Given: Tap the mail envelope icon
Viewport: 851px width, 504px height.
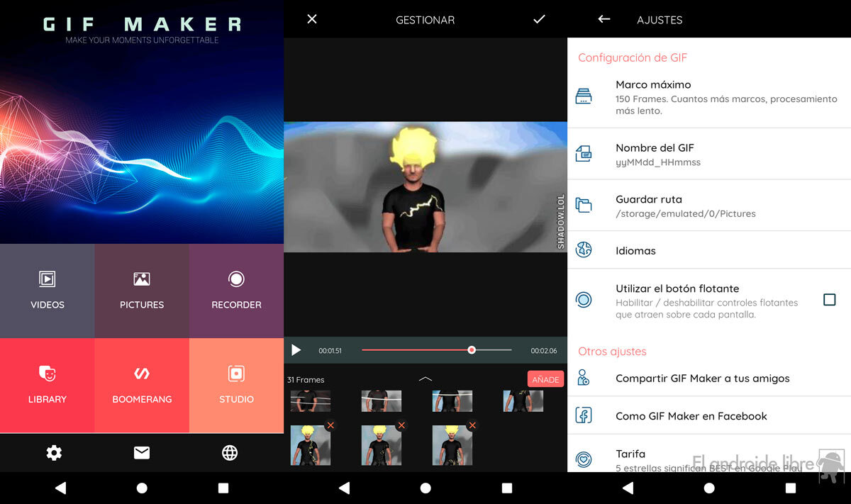Looking at the screenshot, I should coord(142,453).
